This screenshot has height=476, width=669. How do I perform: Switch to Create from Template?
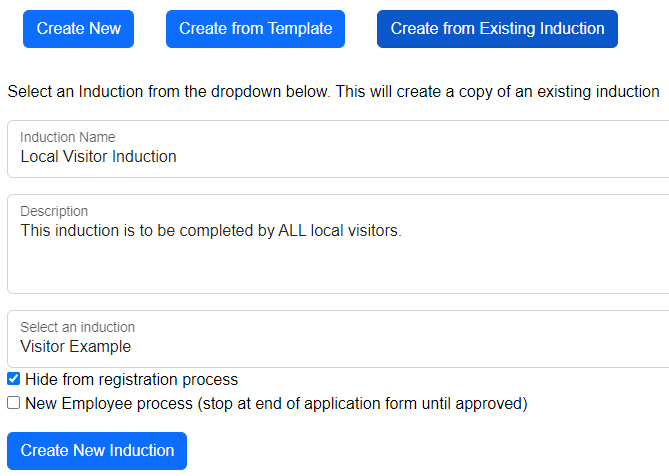pyautogui.click(x=255, y=29)
